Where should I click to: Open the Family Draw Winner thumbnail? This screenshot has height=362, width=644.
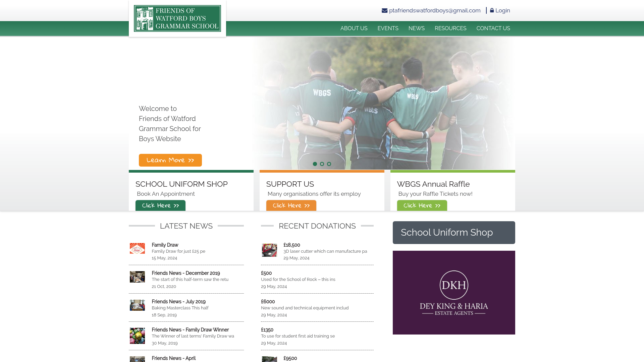137,336
